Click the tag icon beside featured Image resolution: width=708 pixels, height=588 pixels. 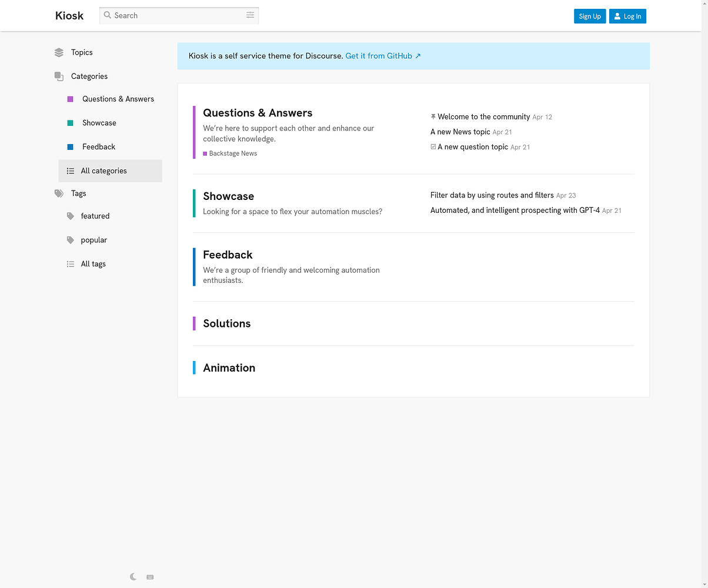click(71, 216)
